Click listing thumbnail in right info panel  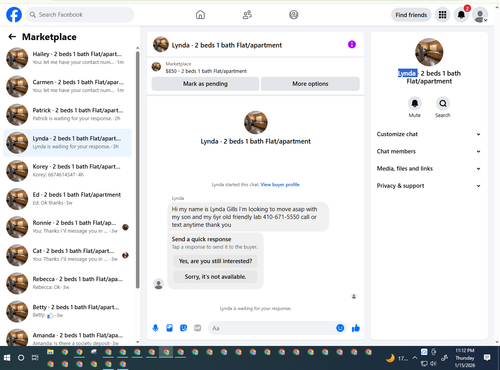pyautogui.click(x=429, y=52)
